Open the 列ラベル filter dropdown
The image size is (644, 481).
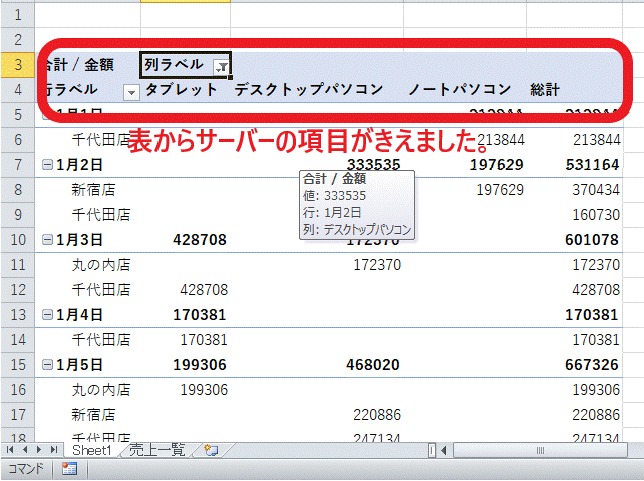pyautogui.click(x=222, y=66)
